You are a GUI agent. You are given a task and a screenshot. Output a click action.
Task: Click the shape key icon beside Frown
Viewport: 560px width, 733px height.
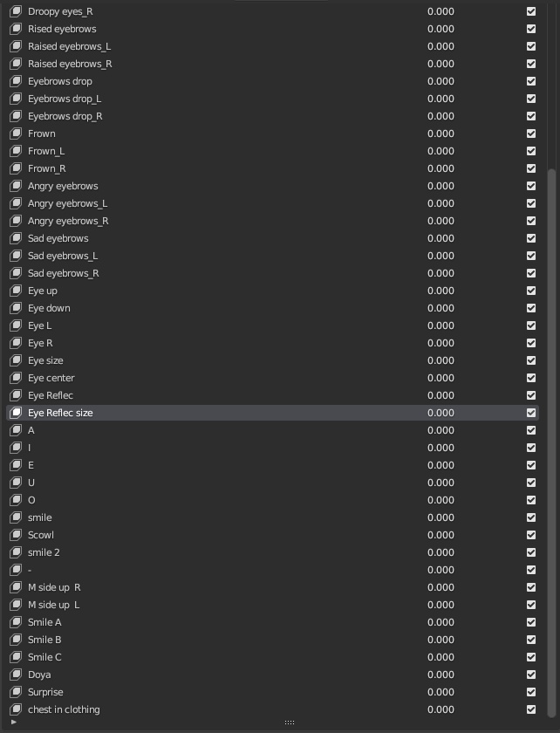(16, 134)
